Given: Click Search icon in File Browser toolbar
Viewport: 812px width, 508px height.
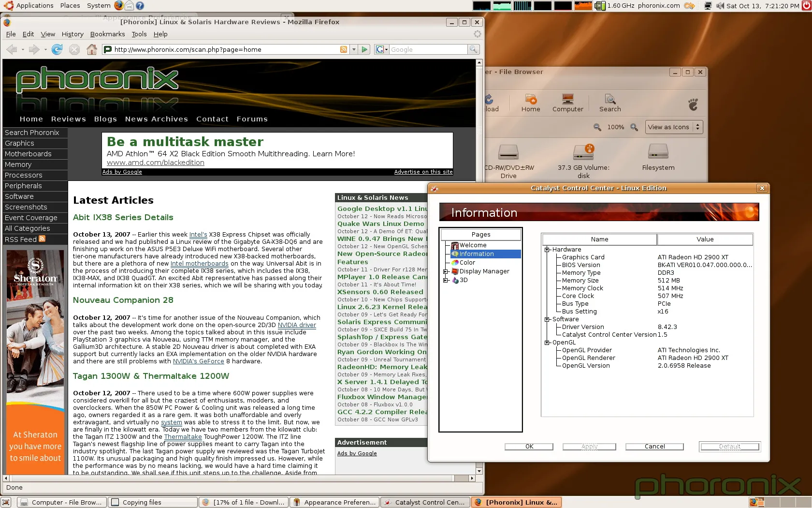Looking at the screenshot, I should 610,104.
